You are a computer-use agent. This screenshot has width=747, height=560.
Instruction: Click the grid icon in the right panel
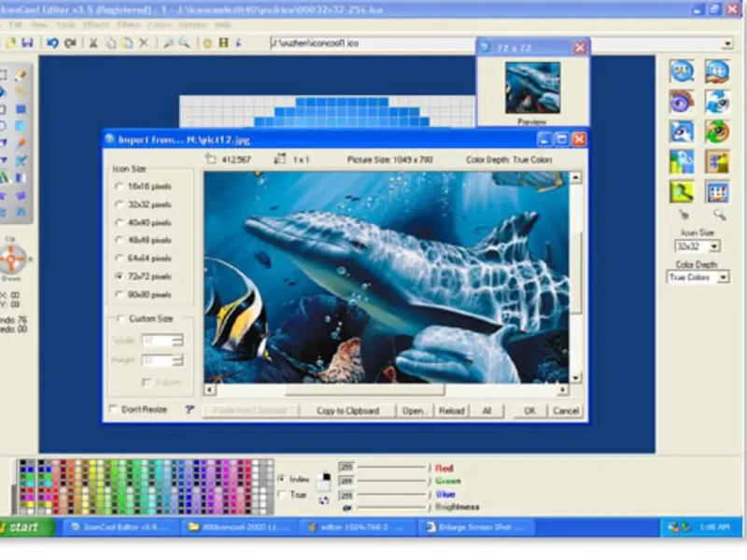click(x=716, y=191)
